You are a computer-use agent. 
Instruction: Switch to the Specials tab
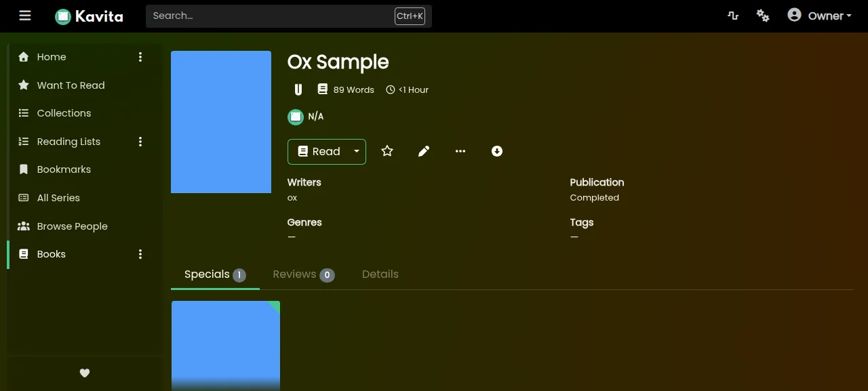(x=215, y=274)
